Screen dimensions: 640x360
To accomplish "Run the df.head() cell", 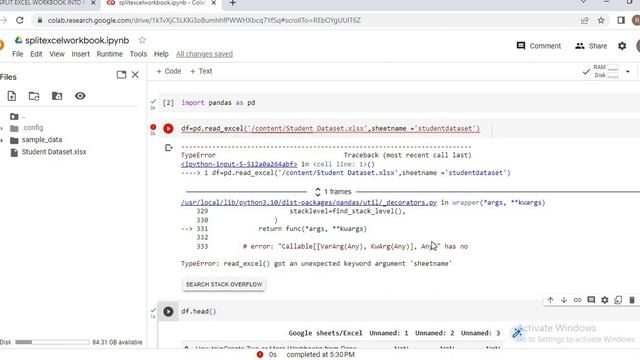I will click(168, 311).
